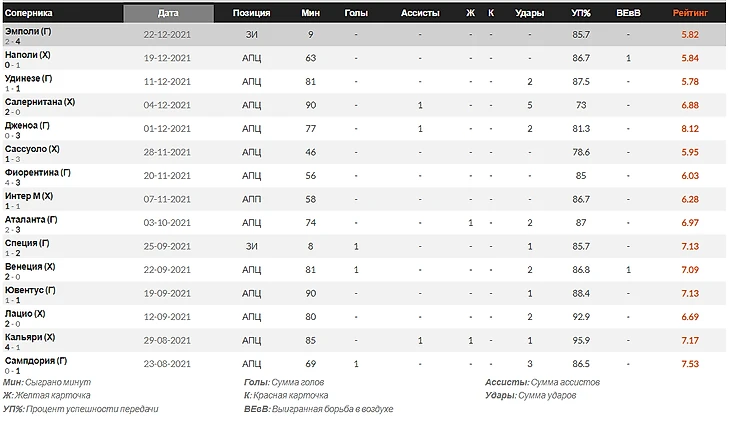Sort by Голы column header

pyautogui.click(x=356, y=13)
